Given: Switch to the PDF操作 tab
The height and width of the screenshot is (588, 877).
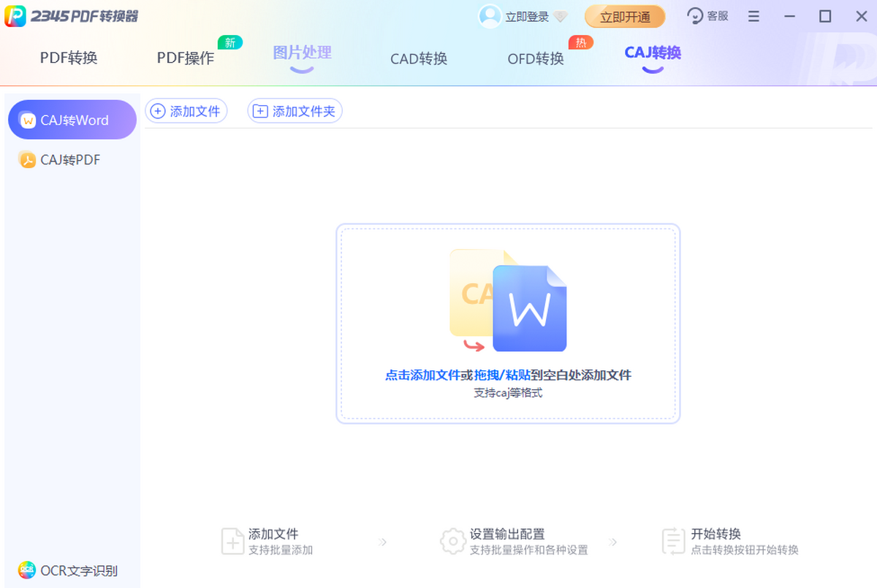Looking at the screenshot, I should point(186,58).
